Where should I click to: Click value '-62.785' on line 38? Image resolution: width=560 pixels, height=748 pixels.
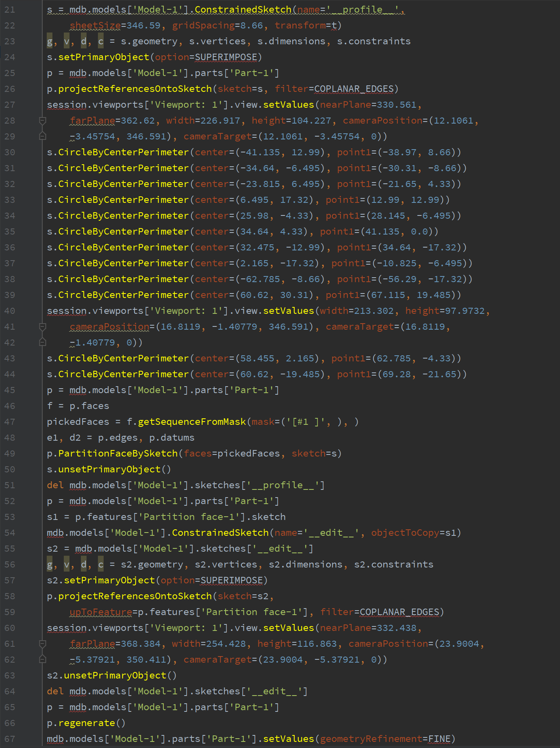[x=260, y=279]
